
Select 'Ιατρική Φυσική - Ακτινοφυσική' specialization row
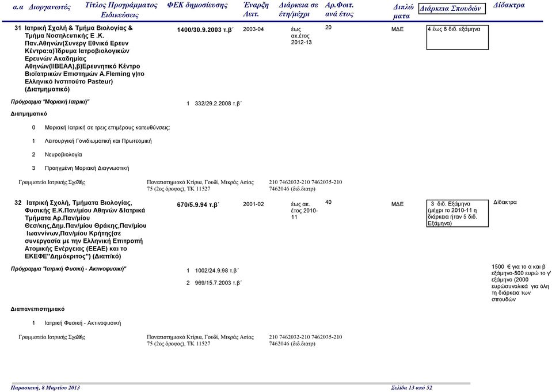tap(83, 323)
